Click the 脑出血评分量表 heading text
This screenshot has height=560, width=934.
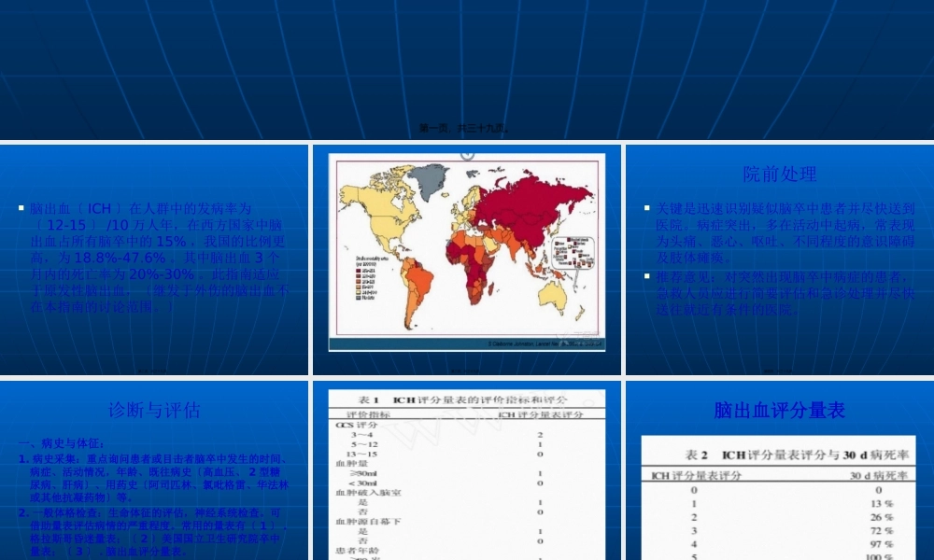click(779, 410)
